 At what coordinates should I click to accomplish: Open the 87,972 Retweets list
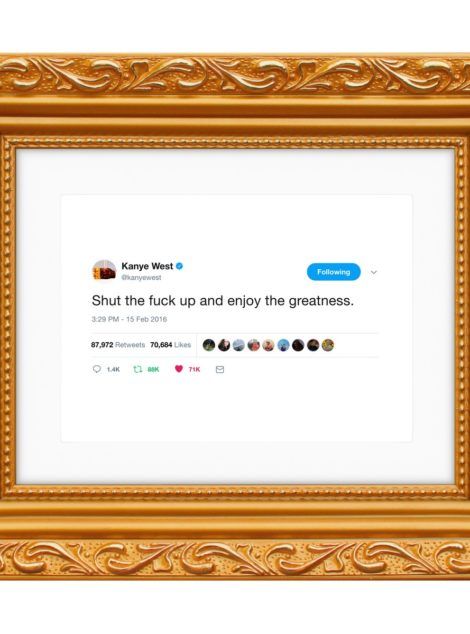[118, 345]
